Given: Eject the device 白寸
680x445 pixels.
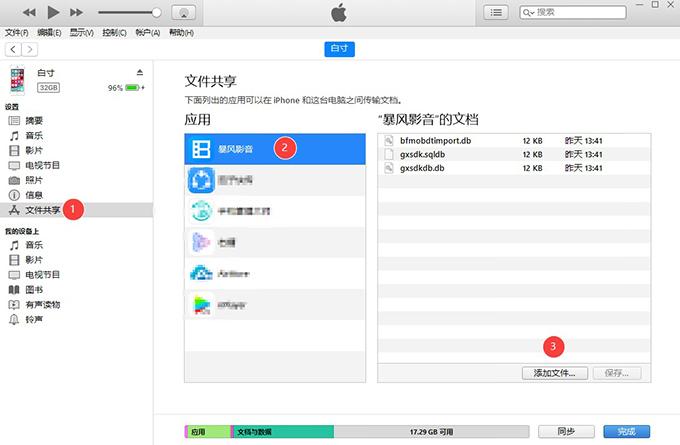Looking at the screenshot, I should pos(140,72).
